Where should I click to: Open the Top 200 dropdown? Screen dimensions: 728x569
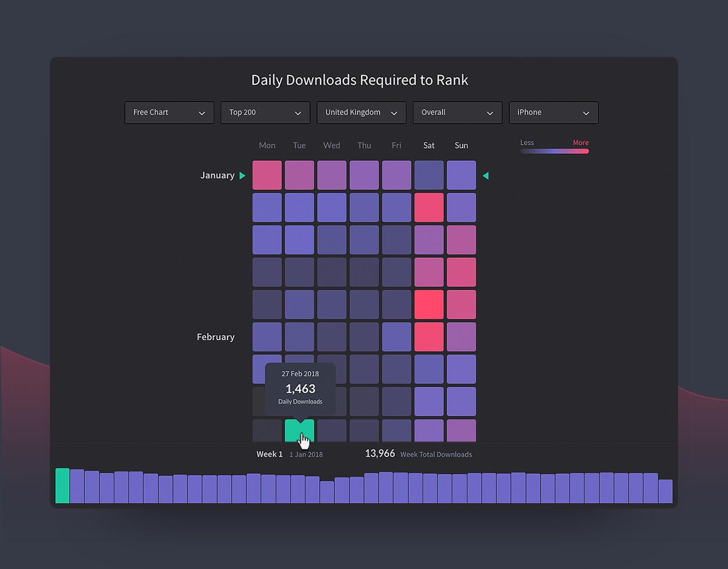[x=265, y=112]
